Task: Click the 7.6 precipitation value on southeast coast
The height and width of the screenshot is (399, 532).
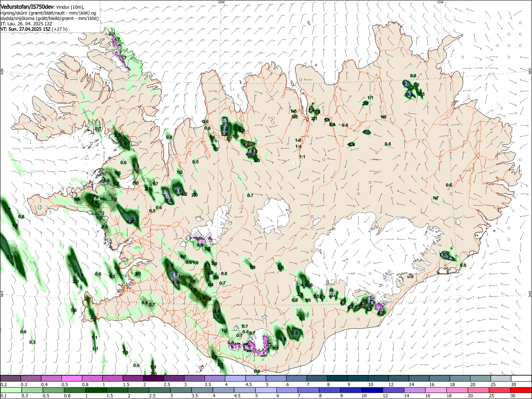Action: coord(442,255)
